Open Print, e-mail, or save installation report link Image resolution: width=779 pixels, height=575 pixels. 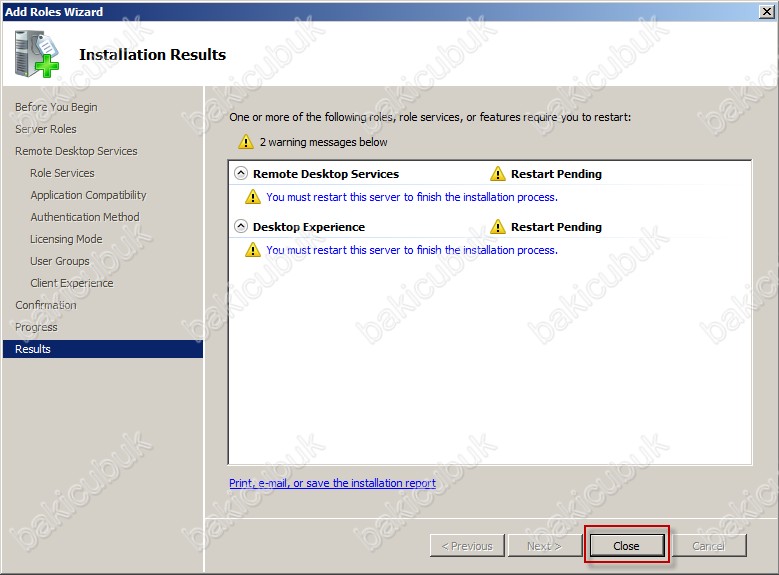click(x=332, y=483)
